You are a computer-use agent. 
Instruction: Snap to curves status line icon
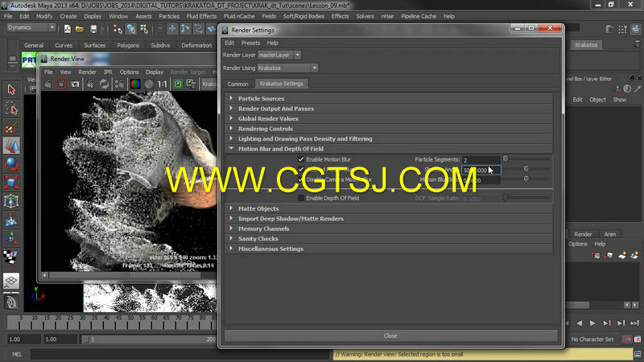click(185, 29)
